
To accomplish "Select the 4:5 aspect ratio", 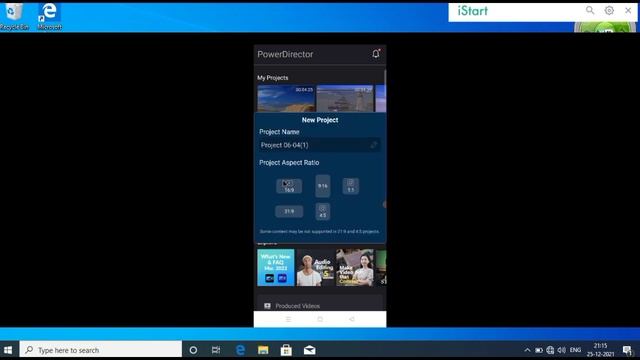I will click(323, 212).
